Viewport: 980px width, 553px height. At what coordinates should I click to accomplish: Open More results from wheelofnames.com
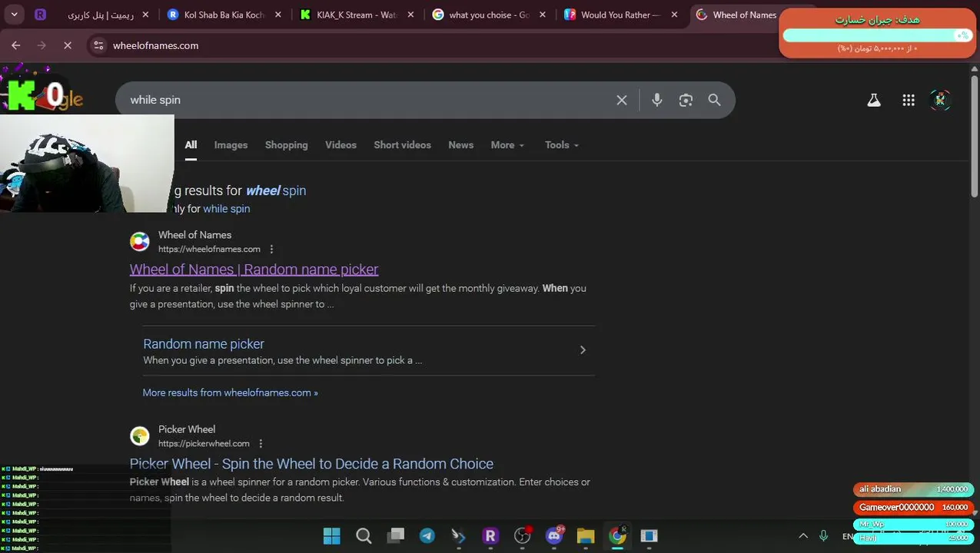pos(230,392)
